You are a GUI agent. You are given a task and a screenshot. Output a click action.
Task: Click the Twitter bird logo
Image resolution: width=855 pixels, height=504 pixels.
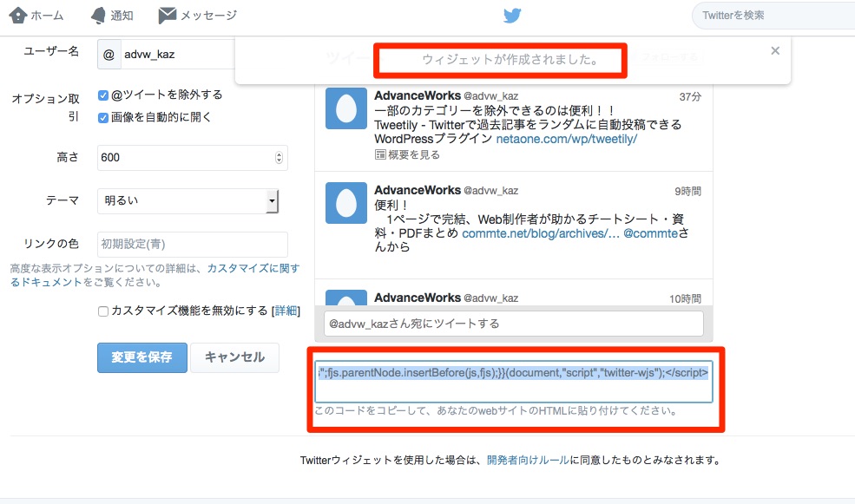[512, 16]
